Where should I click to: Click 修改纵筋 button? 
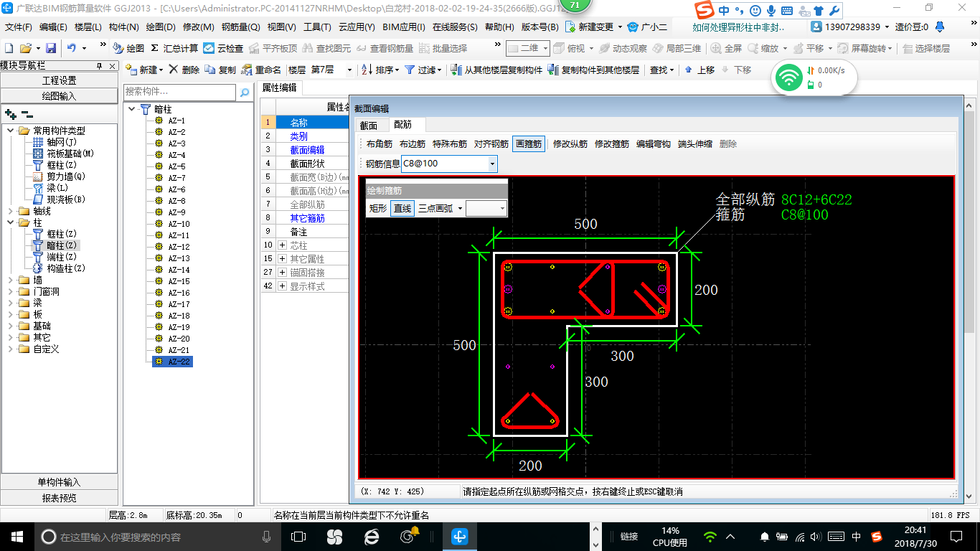(x=570, y=143)
